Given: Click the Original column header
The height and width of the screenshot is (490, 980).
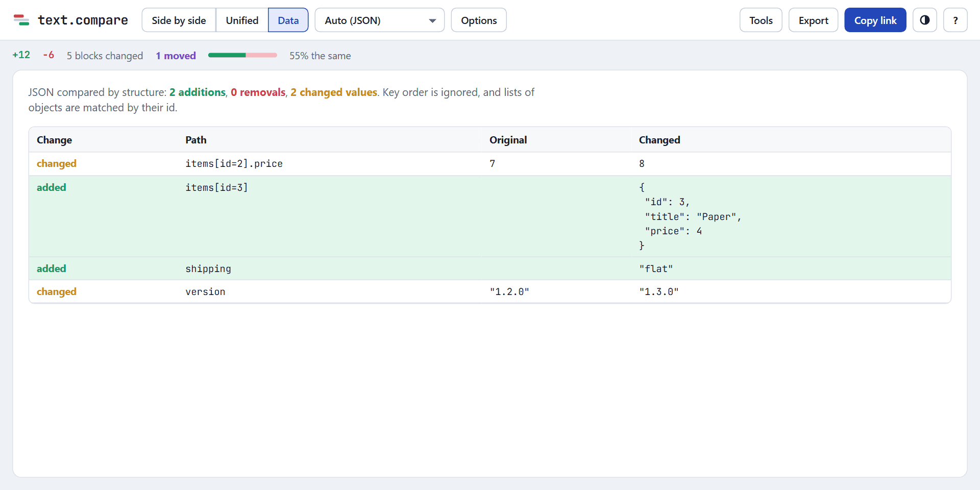Looking at the screenshot, I should click(508, 140).
